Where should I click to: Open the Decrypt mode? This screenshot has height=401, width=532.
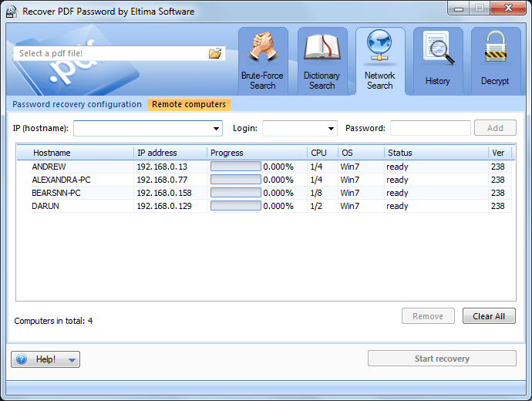[496, 61]
